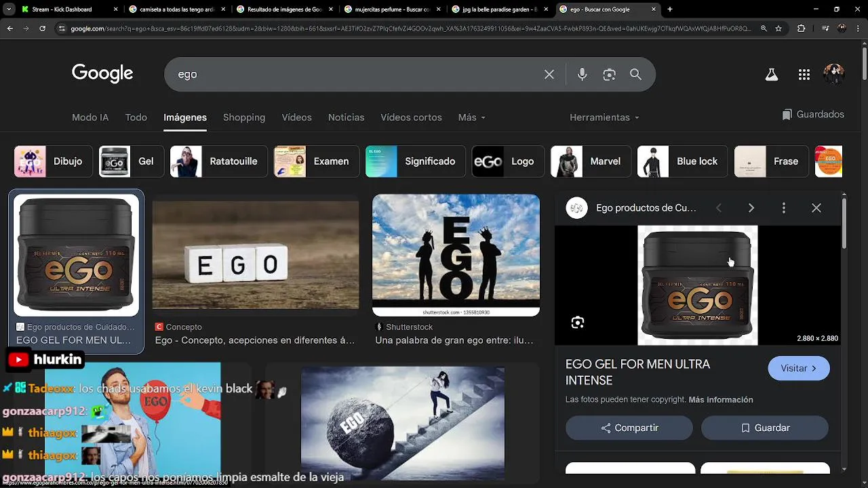This screenshot has width=868, height=488.
Task: Open preview panel three-dot options
Action: click(784, 208)
